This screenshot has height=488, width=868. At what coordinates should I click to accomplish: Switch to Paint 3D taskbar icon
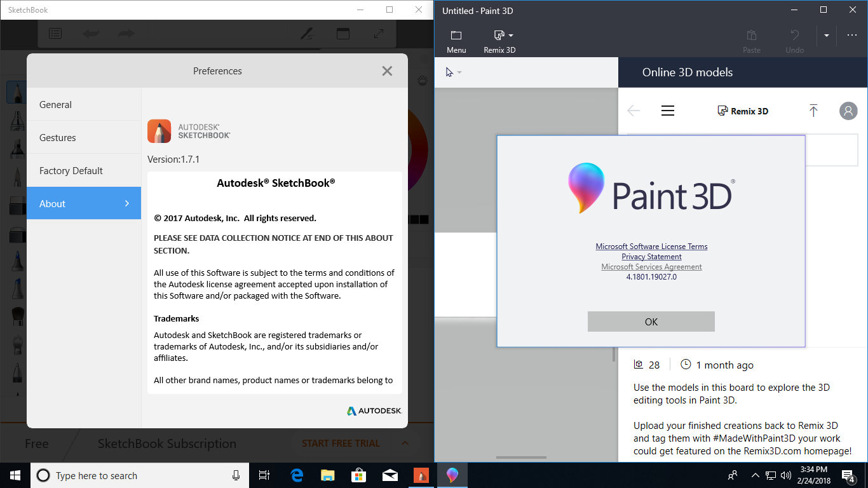[x=452, y=475]
